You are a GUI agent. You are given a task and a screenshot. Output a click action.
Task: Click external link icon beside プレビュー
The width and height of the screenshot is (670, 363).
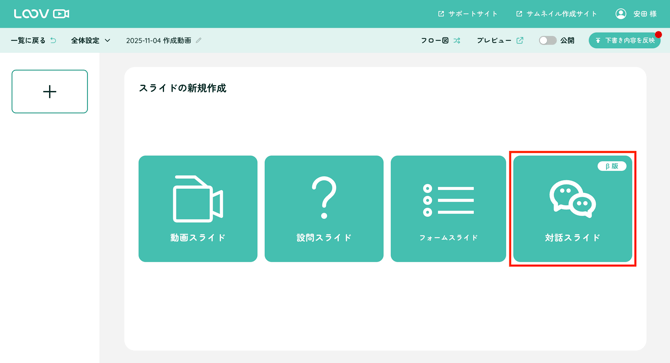(520, 41)
